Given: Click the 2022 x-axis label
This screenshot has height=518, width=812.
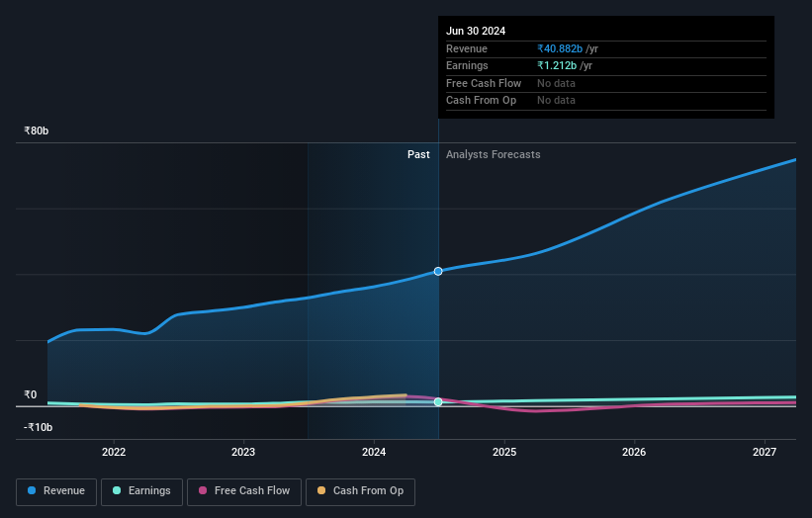Looking at the screenshot, I should click(114, 453).
